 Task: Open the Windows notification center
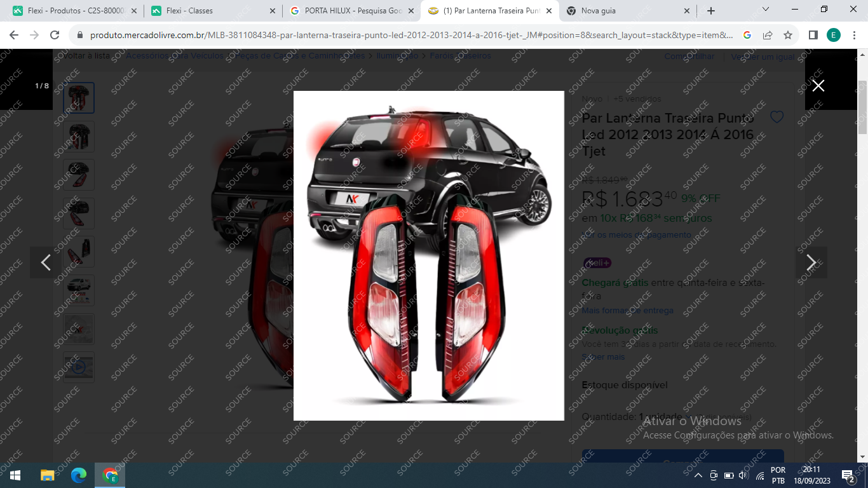coord(848,475)
